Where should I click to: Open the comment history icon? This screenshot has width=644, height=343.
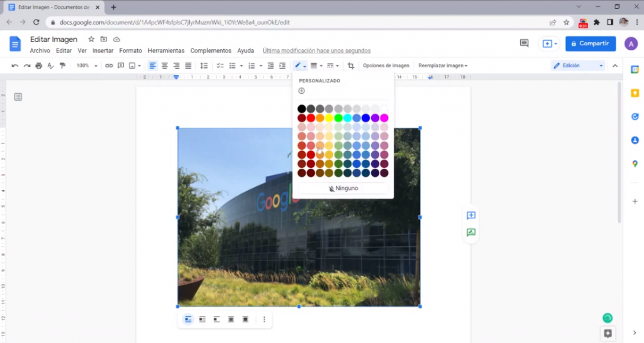[524, 43]
